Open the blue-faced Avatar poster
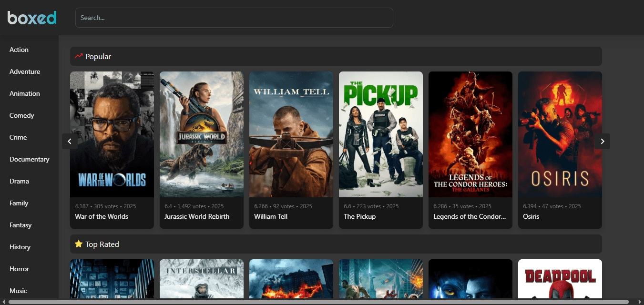Screen dimensions: 644x305 [470, 279]
